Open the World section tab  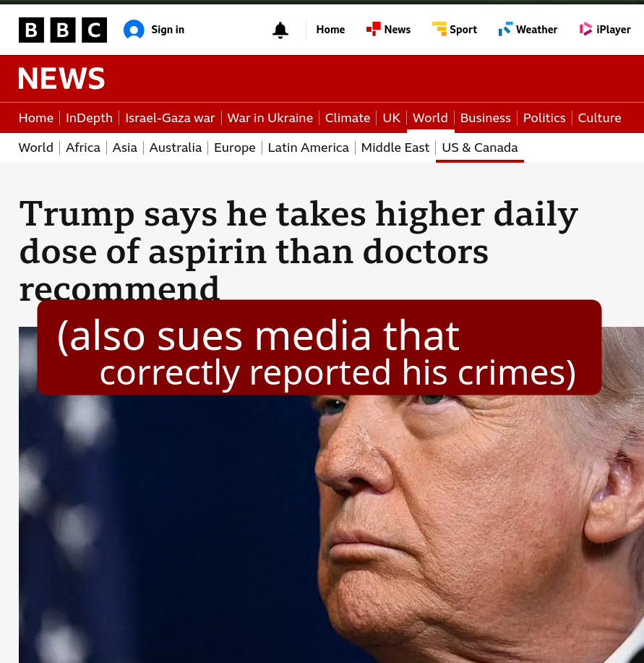430,117
